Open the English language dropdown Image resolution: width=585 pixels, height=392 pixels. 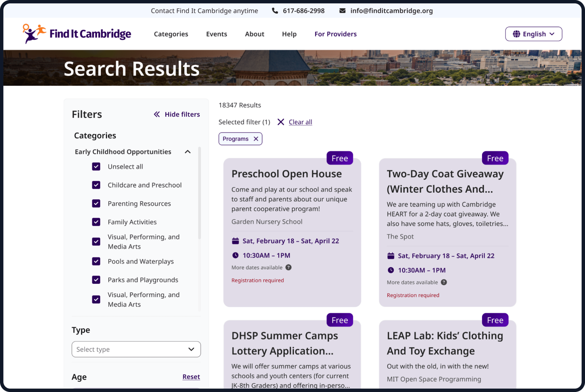pyautogui.click(x=533, y=34)
